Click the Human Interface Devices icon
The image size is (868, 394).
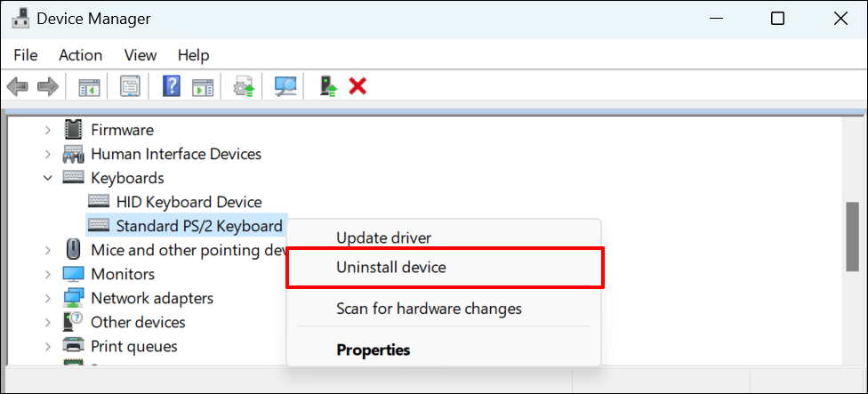pos(73,154)
